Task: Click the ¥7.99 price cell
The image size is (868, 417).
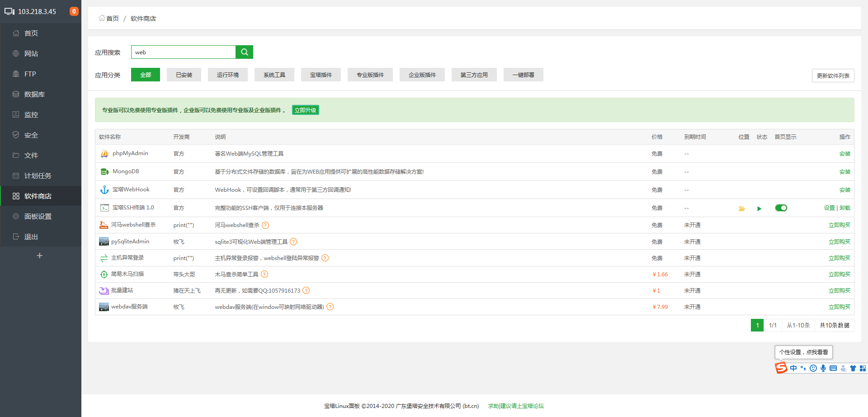Action: [660, 307]
